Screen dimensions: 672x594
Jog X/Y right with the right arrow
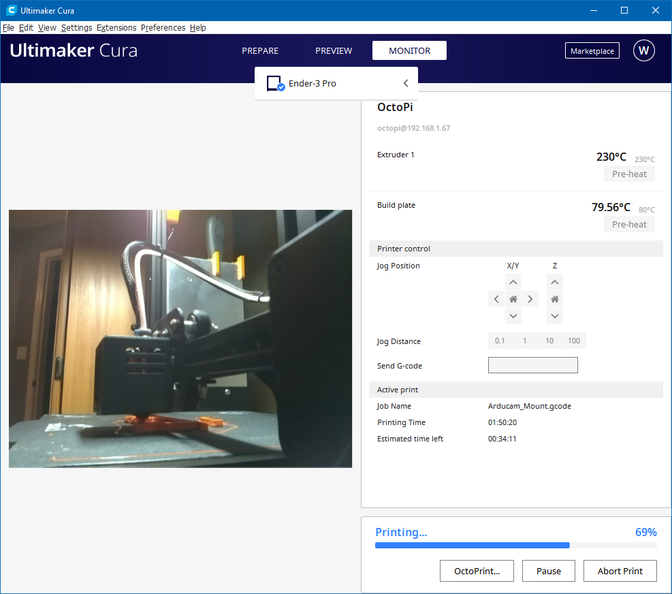530,299
